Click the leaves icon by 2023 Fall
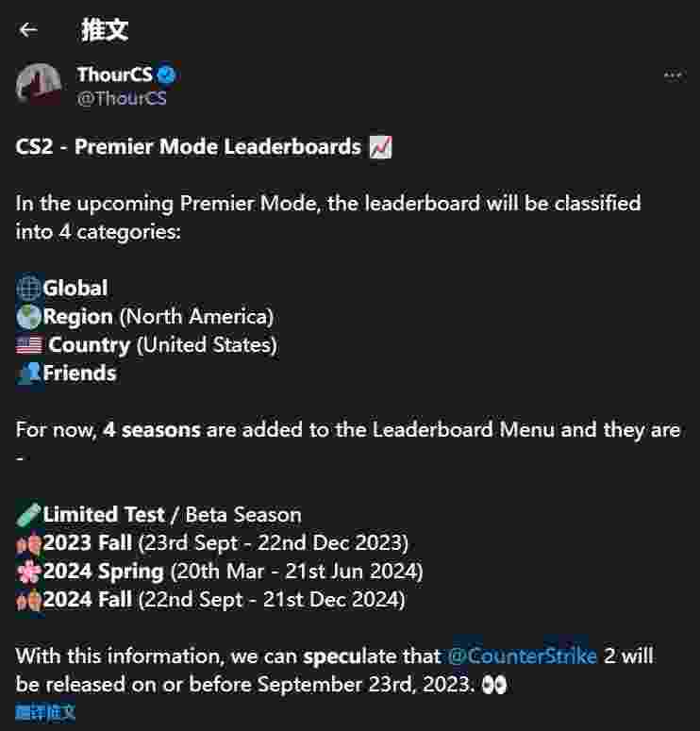The height and width of the screenshot is (731, 700). 29,543
